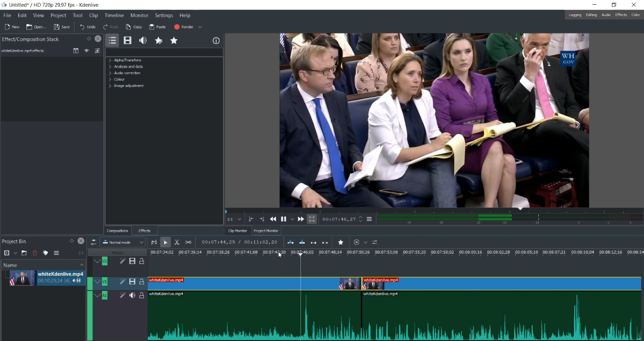The height and width of the screenshot is (341, 644).
Task: Click the Undo icon in main toolbar
Action: point(87,27)
